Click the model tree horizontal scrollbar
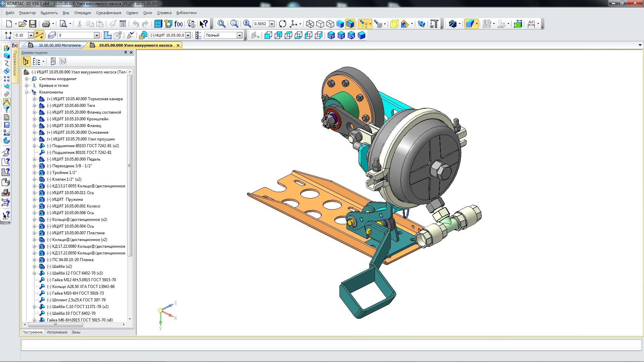 click(x=55, y=324)
